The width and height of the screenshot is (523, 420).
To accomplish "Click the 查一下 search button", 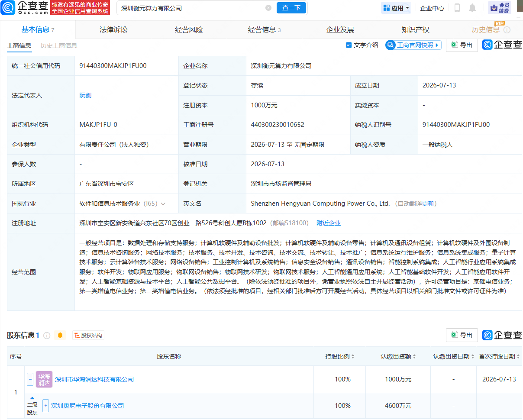I will coord(291,8).
